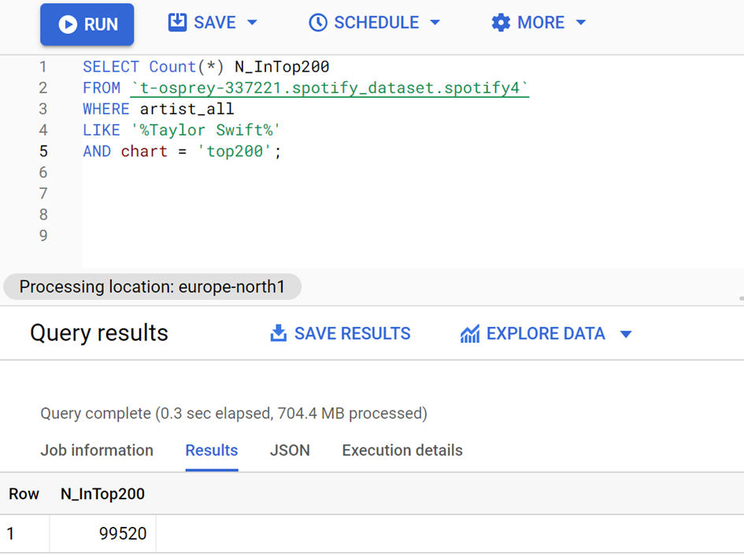Switch to the Job information tab
The width and height of the screenshot is (744, 560).
tap(97, 450)
